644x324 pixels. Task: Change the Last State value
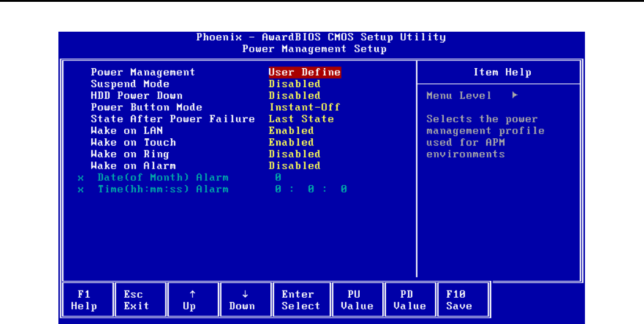[x=301, y=119]
